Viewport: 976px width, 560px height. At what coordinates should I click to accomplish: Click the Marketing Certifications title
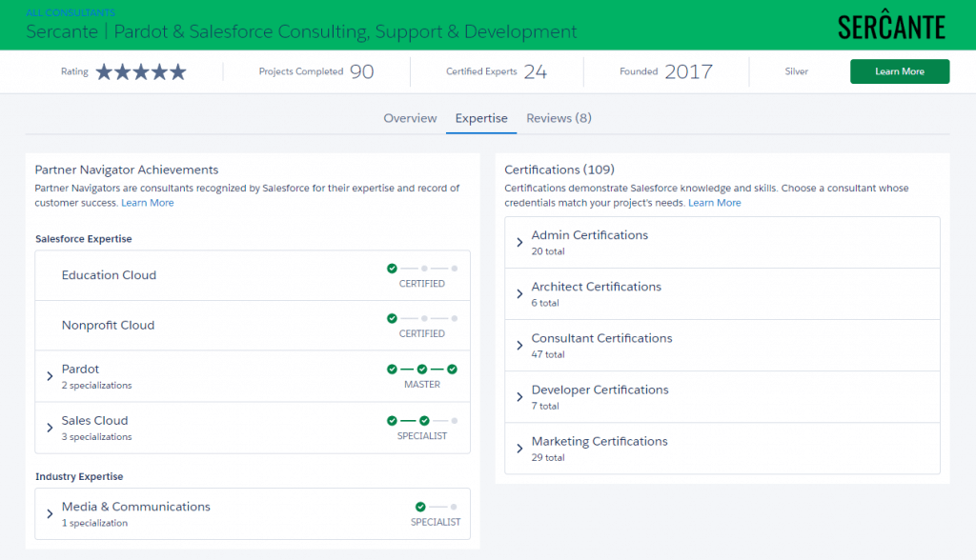600,441
